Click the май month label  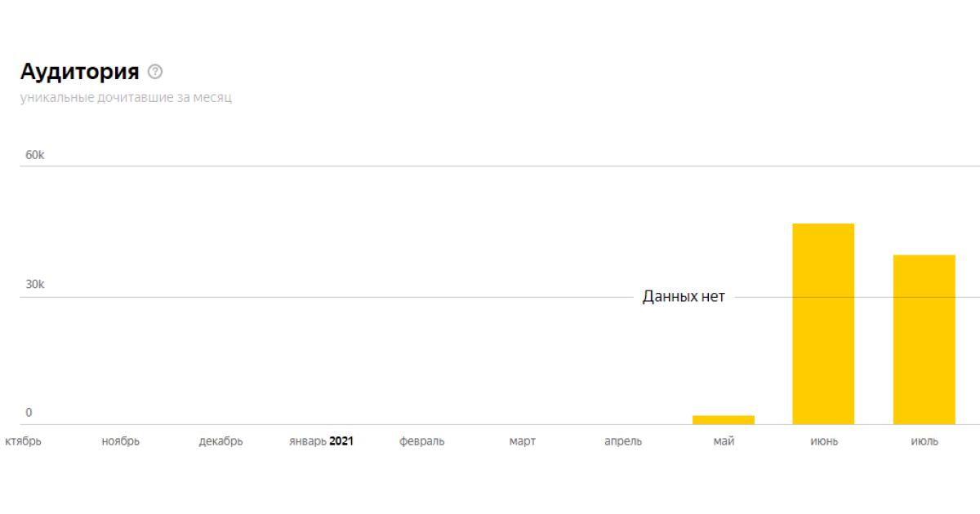coord(724,441)
